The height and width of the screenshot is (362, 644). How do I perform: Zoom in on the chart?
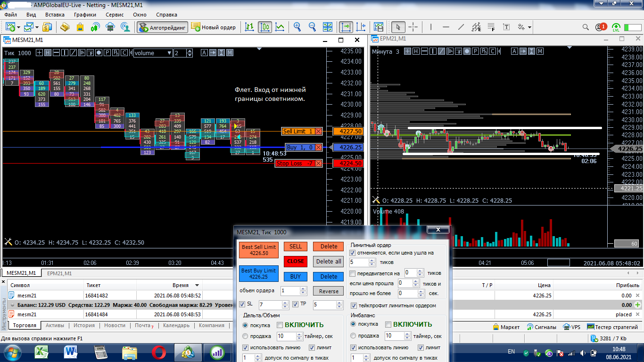point(297,27)
